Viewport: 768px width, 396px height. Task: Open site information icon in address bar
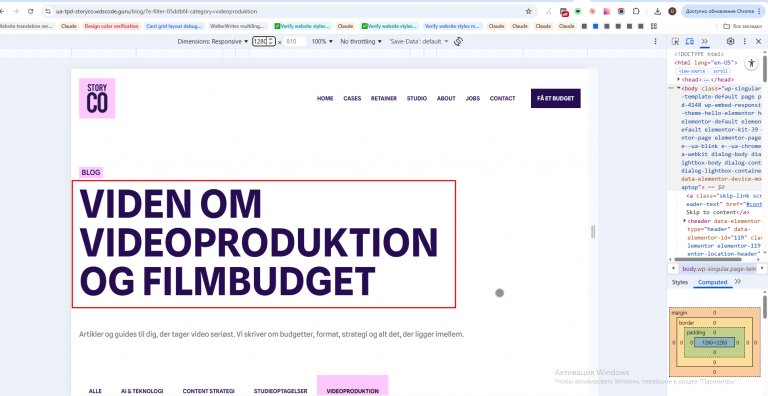tap(48, 11)
